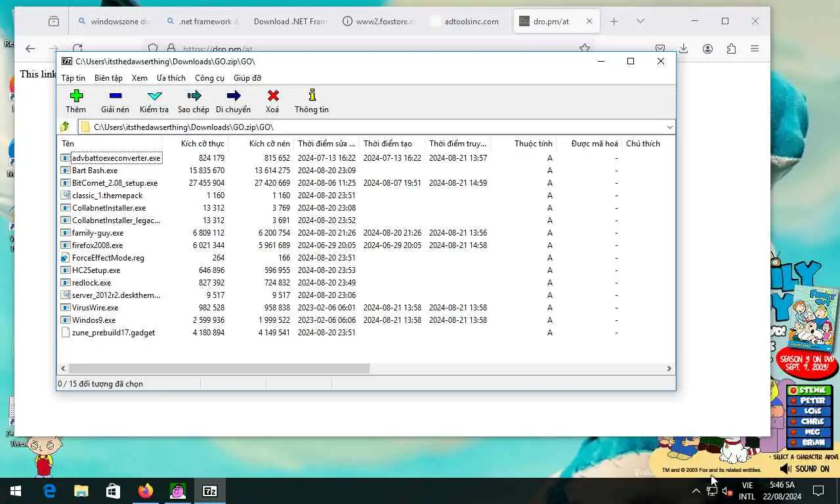The width and height of the screenshot is (840, 504).
Task: Switch to Firefox on the taskbar
Action: tap(145, 491)
